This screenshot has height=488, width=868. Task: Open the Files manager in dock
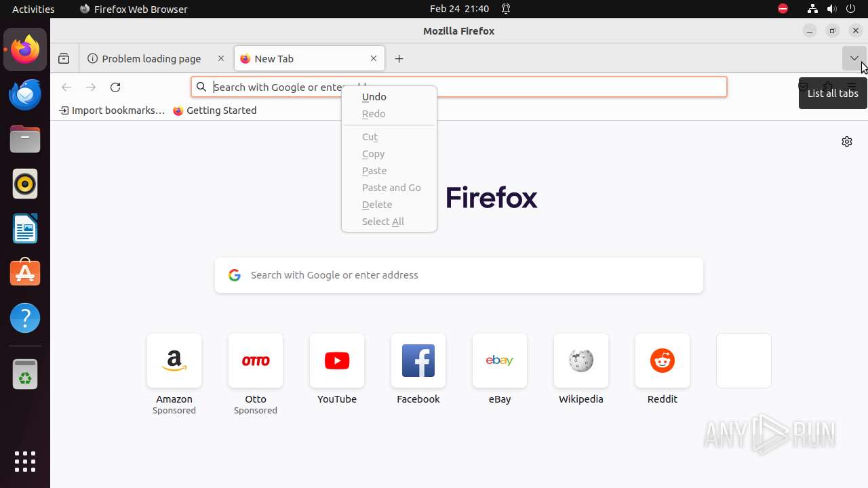(x=25, y=139)
